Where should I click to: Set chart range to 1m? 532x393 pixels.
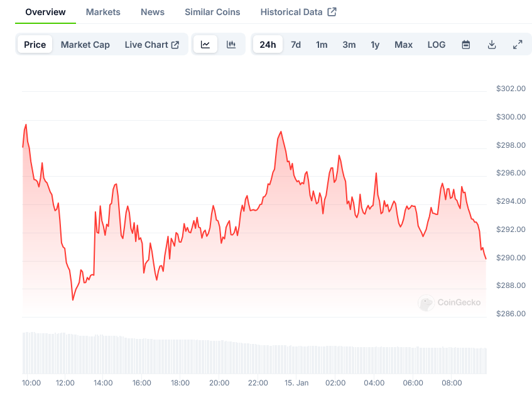click(x=322, y=45)
